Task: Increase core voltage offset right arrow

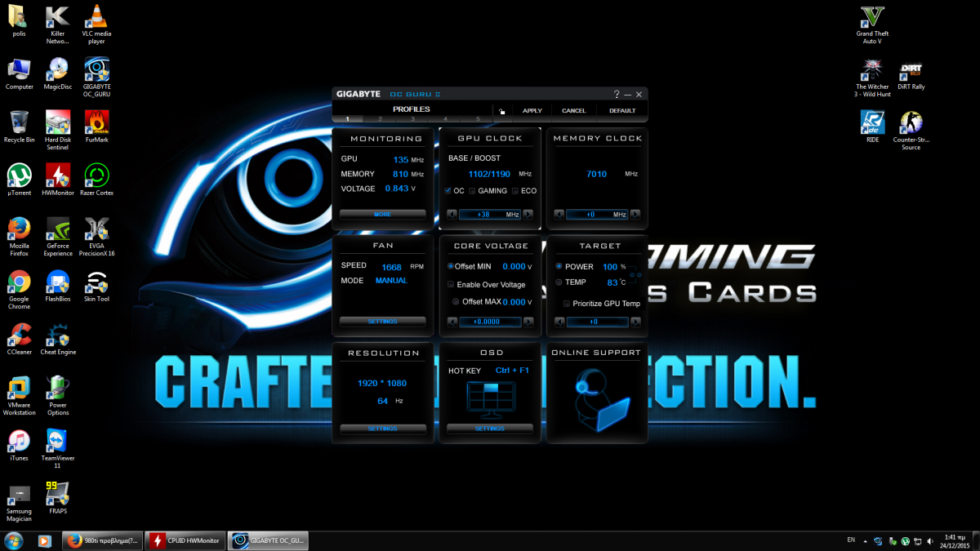Action: 528,322
